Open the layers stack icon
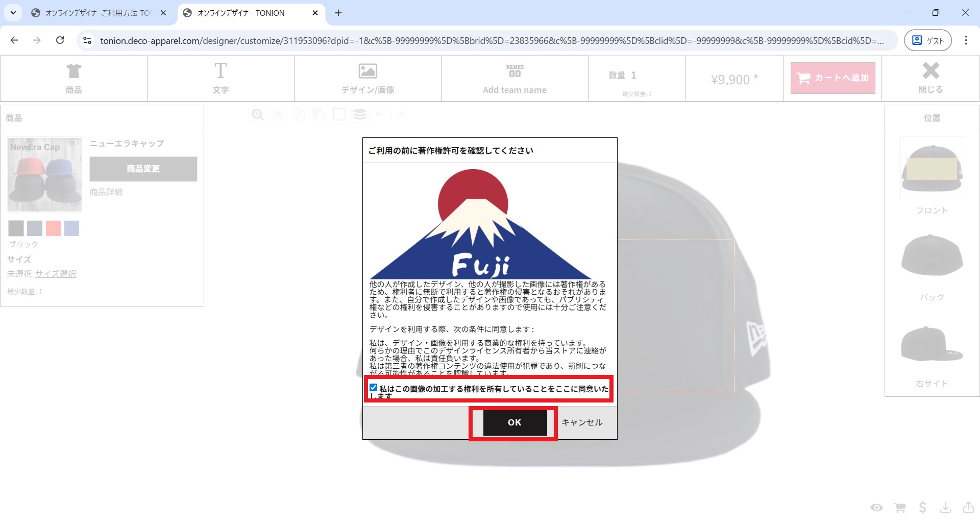 point(360,114)
